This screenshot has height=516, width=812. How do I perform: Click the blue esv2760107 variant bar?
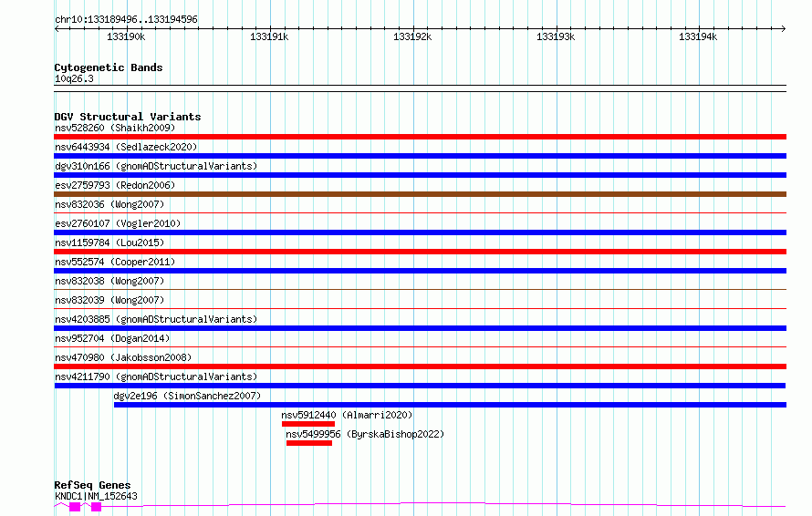[420, 232]
